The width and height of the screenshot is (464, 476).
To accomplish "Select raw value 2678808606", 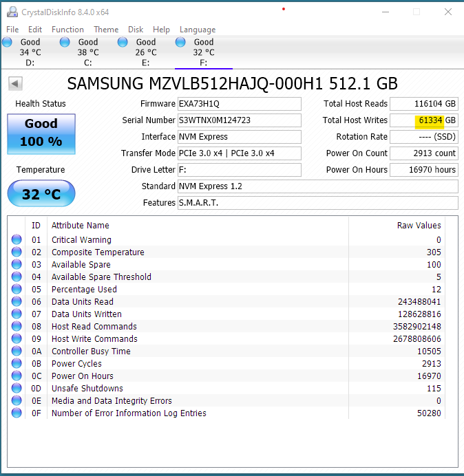I will point(417,339).
